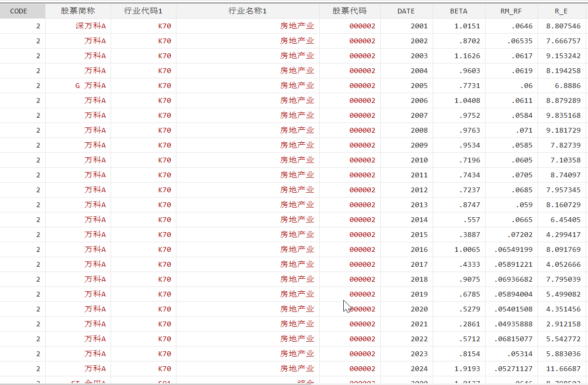Click the R_E value 11.66687
This screenshot has height=385, width=588.
[x=561, y=369]
